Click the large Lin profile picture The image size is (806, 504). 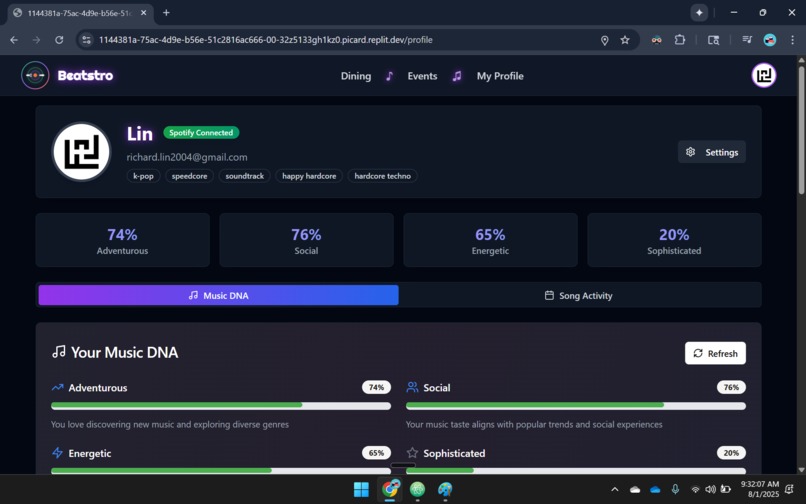tap(81, 152)
